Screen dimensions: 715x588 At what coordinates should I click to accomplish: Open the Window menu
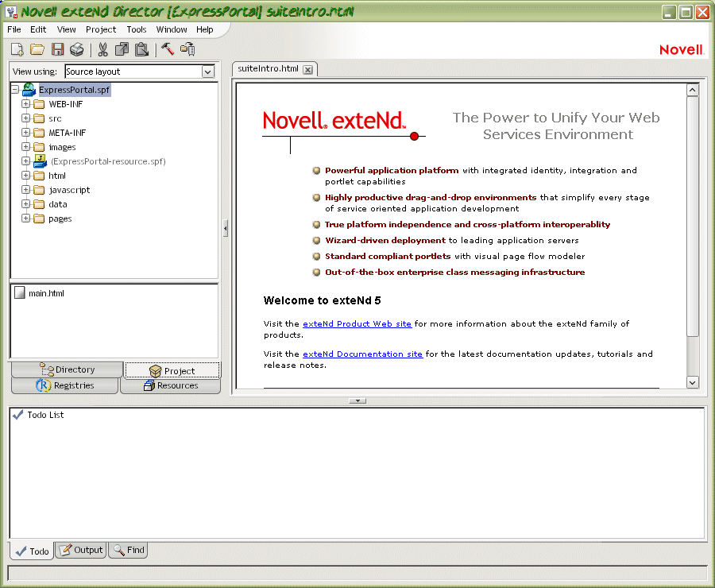172,29
